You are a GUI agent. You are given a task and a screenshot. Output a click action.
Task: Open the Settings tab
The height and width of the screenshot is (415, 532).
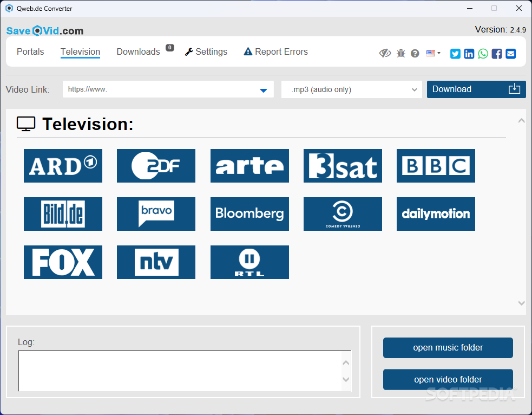206,51
